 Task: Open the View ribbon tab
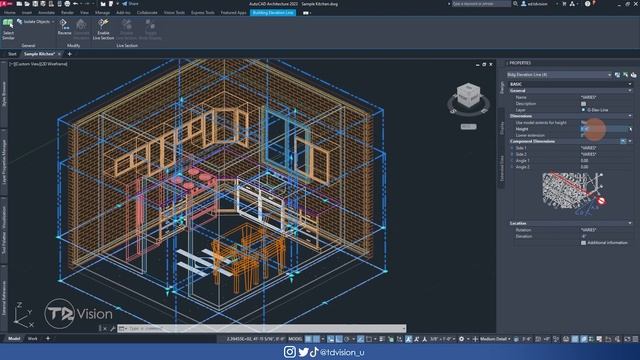click(84, 13)
